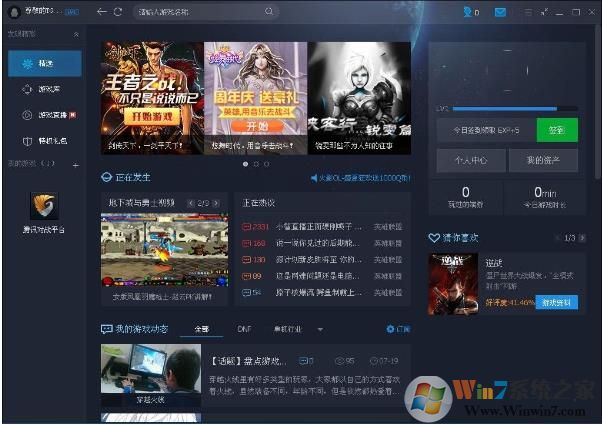Click the 0min play time stat
602x425 pixels.
pos(545,197)
